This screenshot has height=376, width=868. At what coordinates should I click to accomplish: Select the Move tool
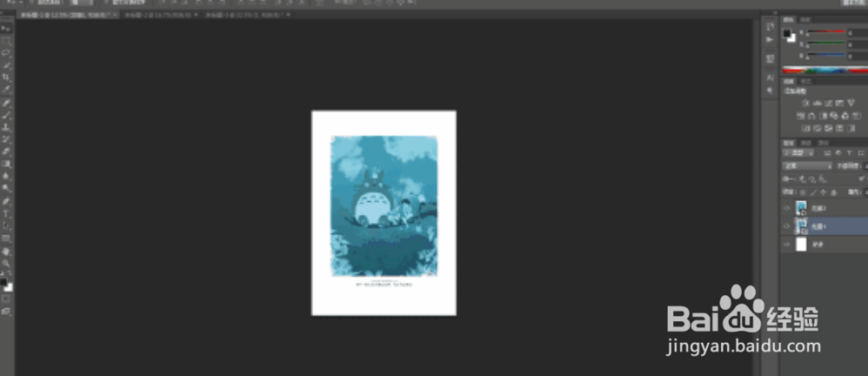click(6, 28)
